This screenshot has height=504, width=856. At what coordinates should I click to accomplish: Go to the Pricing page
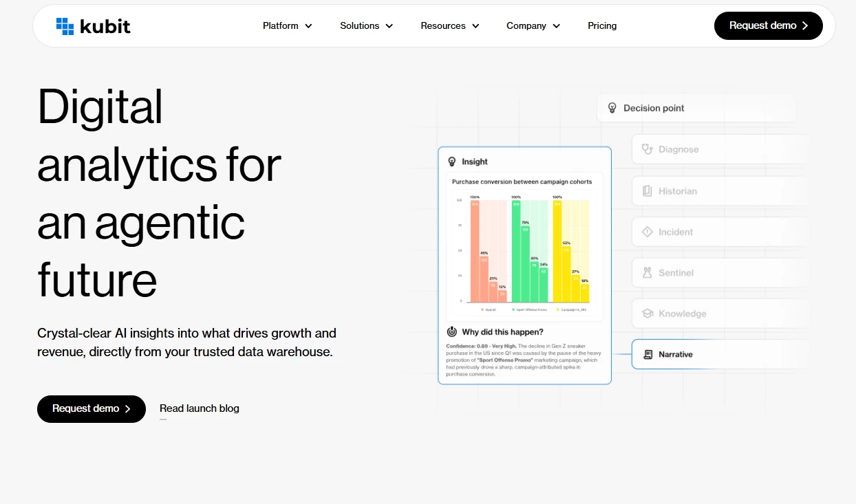602,26
